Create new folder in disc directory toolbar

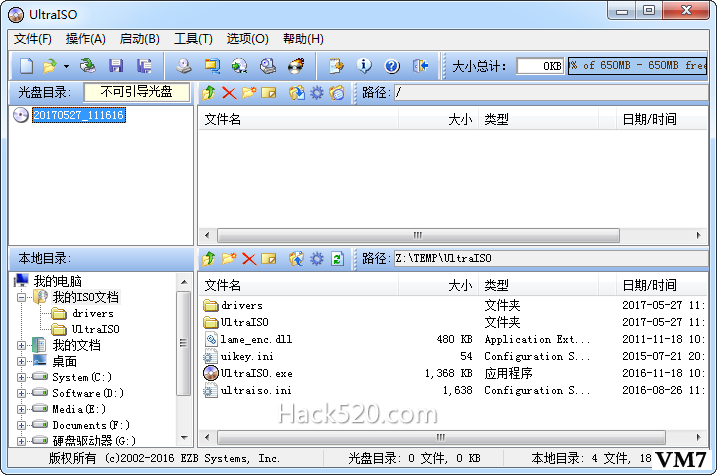click(249, 93)
